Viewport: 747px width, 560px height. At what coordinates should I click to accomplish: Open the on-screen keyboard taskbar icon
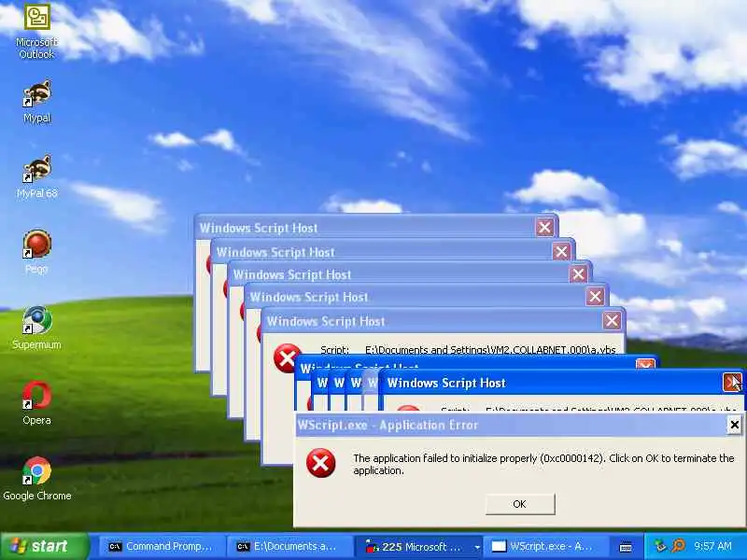(626, 547)
